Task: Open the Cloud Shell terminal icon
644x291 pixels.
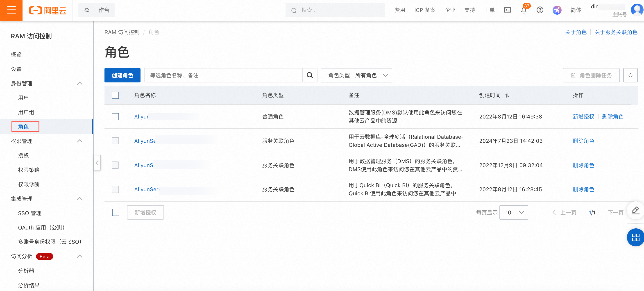Action: [507, 10]
